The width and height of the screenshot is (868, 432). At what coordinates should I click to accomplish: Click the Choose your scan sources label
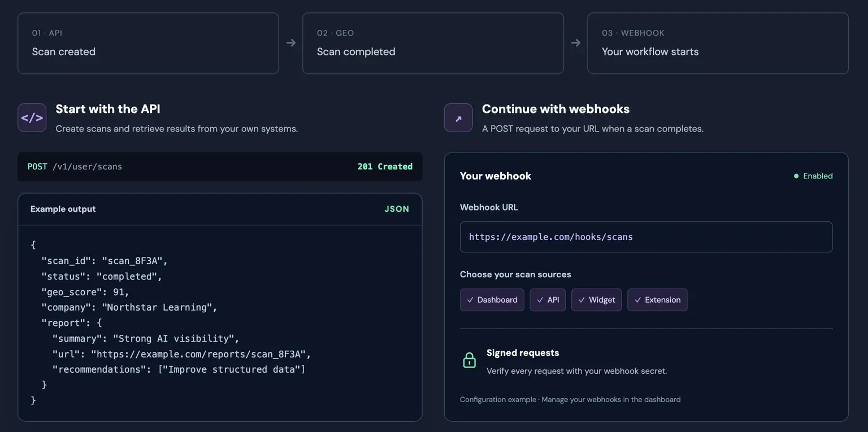[515, 274]
